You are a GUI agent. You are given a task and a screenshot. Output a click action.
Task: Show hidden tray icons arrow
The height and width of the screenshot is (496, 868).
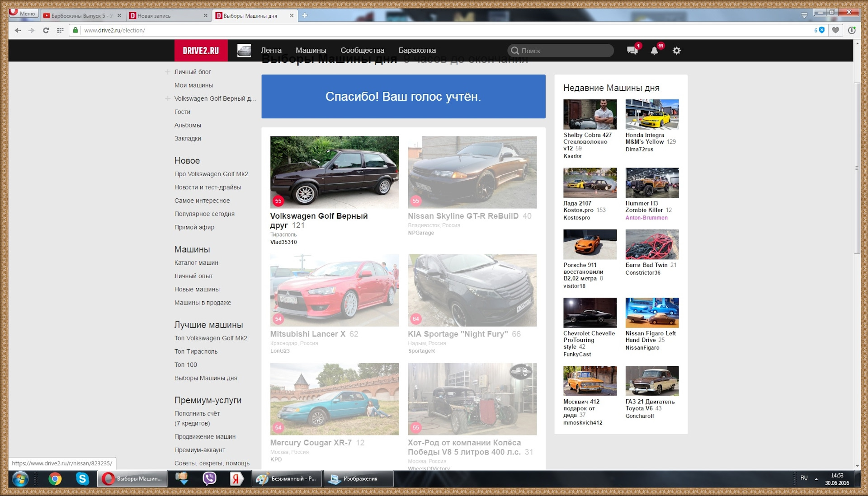tap(816, 479)
